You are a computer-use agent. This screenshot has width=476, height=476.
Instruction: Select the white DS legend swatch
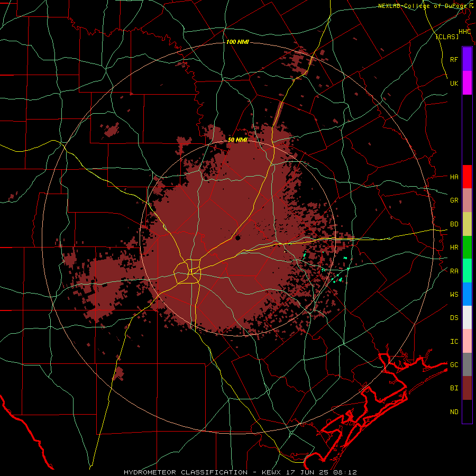click(467, 317)
